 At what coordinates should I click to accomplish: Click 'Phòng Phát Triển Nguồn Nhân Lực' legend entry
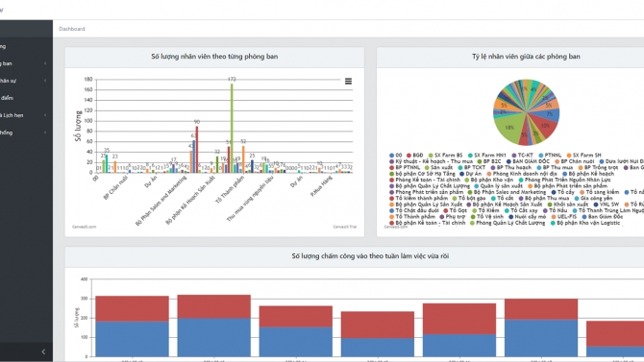pos(565,180)
